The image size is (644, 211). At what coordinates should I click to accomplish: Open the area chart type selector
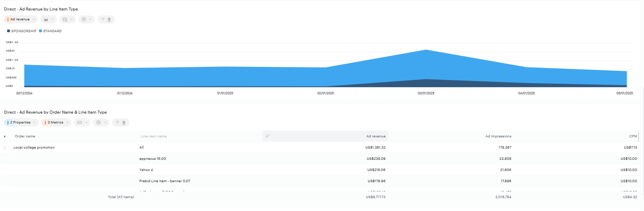pyautogui.click(x=49, y=19)
